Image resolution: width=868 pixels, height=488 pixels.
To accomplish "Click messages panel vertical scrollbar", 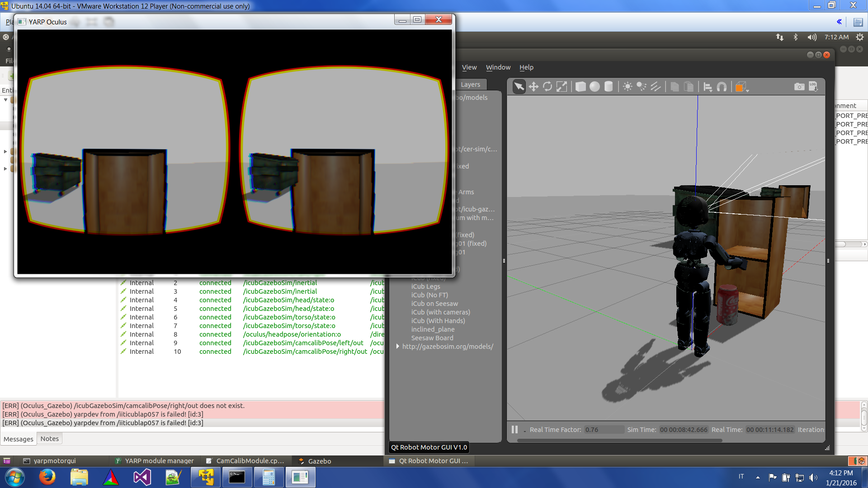I will (x=864, y=416).
